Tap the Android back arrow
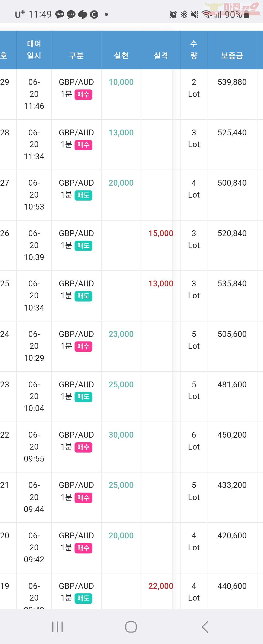263x644 pixels. point(205,627)
